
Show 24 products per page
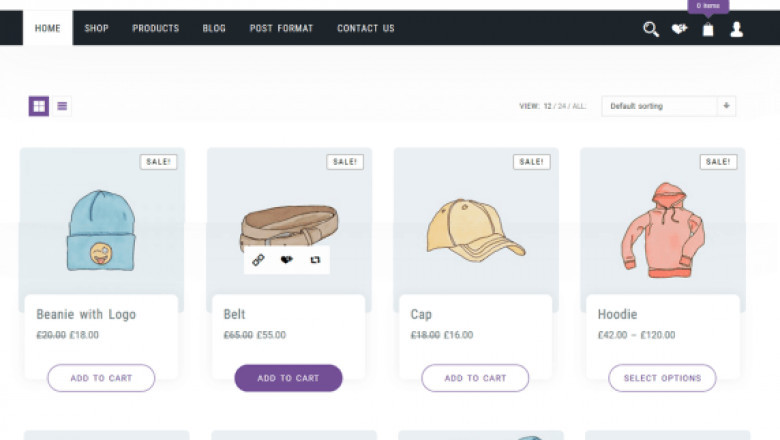(x=562, y=106)
